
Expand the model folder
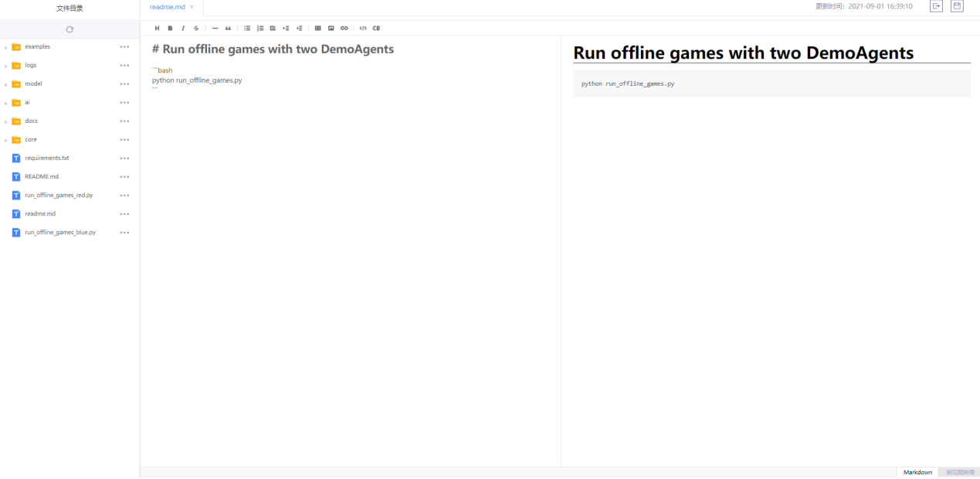[6, 84]
